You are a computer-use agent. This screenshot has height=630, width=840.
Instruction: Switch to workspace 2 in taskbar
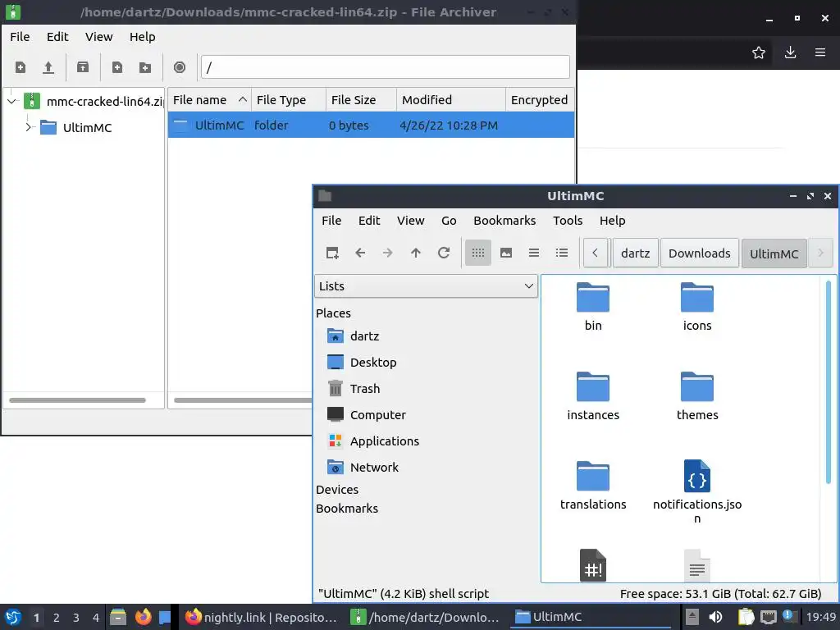click(x=57, y=618)
